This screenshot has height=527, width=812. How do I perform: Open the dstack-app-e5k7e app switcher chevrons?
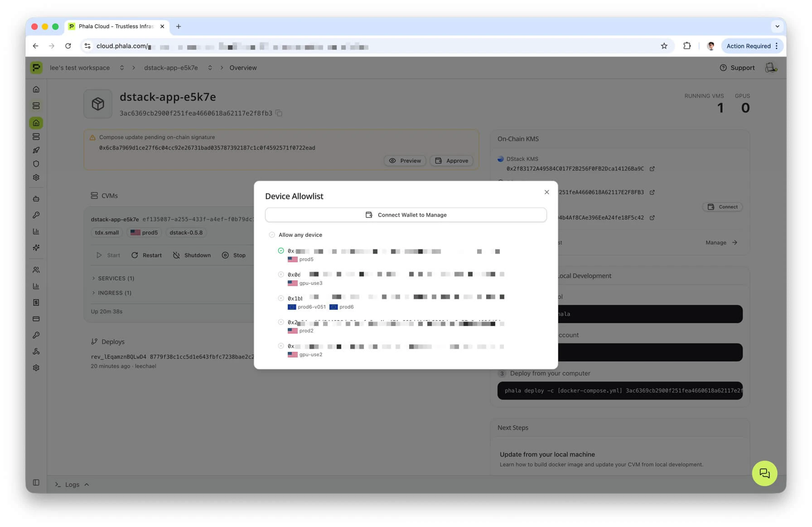[210, 68]
